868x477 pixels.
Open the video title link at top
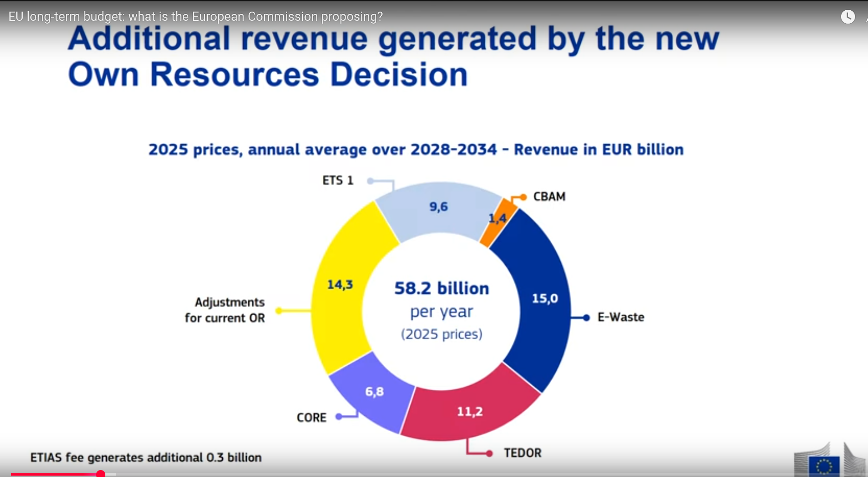tap(195, 17)
